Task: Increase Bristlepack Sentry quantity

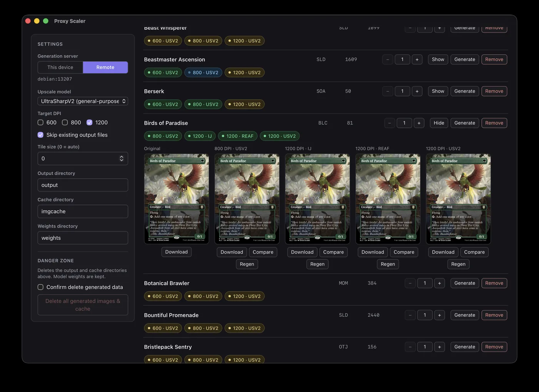Action: tap(439, 347)
